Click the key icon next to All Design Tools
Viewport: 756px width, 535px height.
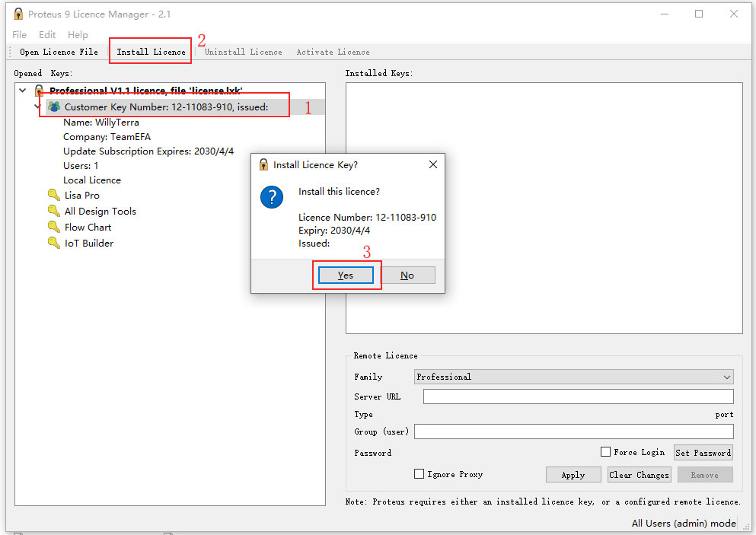click(54, 211)
